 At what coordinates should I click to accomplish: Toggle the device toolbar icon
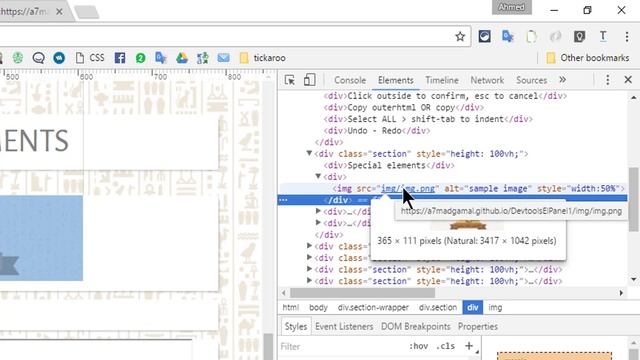(x=309, y=80)
